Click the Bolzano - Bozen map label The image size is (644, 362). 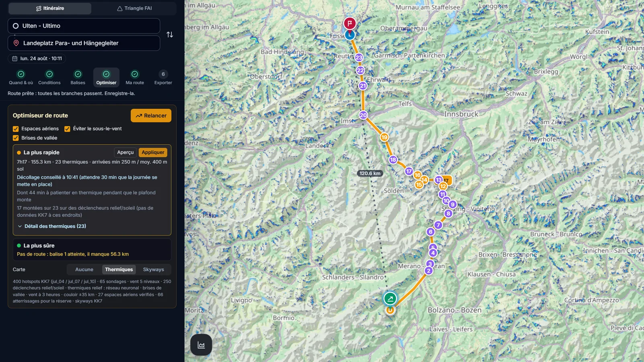(454, 310)
